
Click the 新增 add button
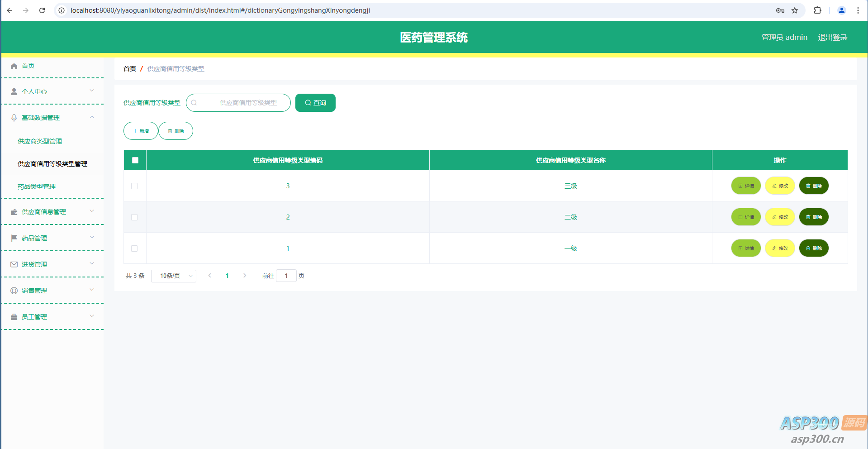tap(141, 131)
